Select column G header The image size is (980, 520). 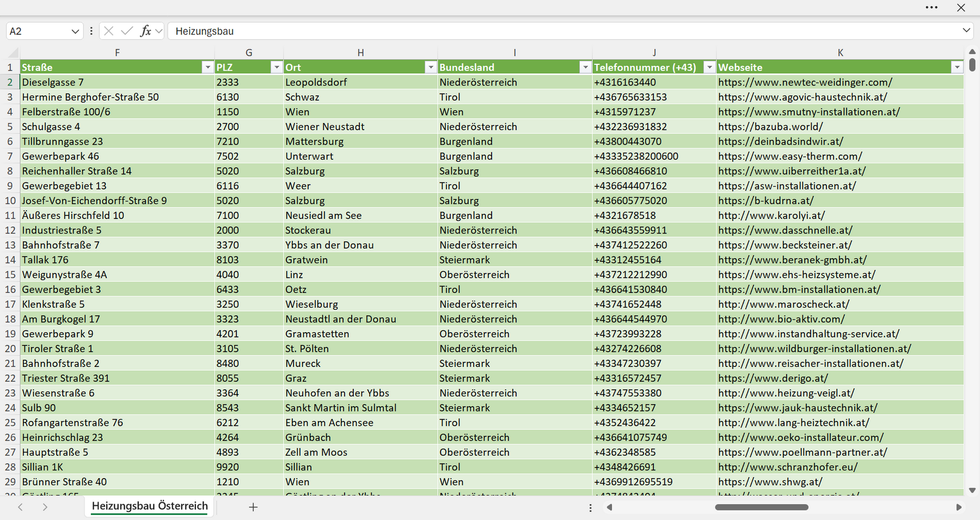pos(249,53)
